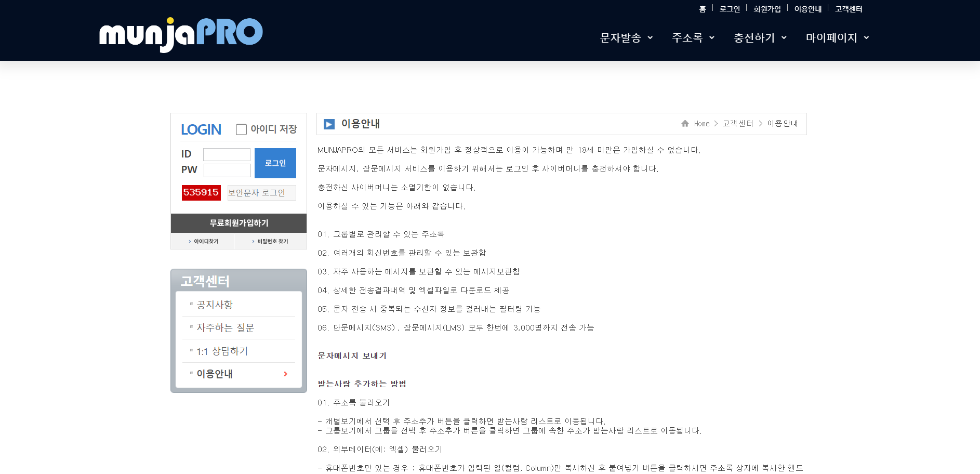Click the red arrow next to 이용안내

point(285,374)
